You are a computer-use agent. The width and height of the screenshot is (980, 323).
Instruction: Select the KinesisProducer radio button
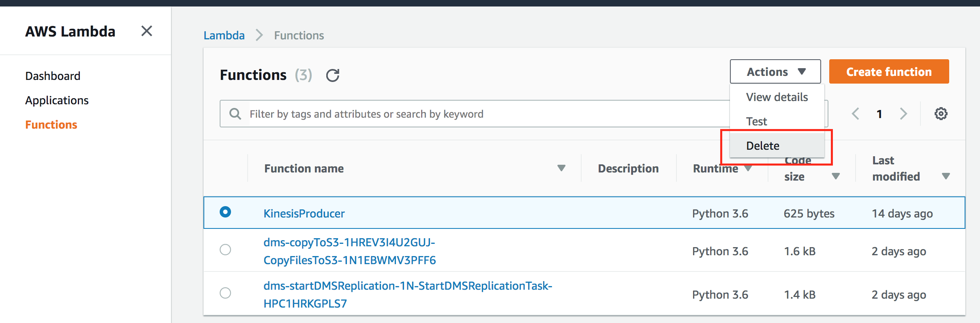[225, 212]
